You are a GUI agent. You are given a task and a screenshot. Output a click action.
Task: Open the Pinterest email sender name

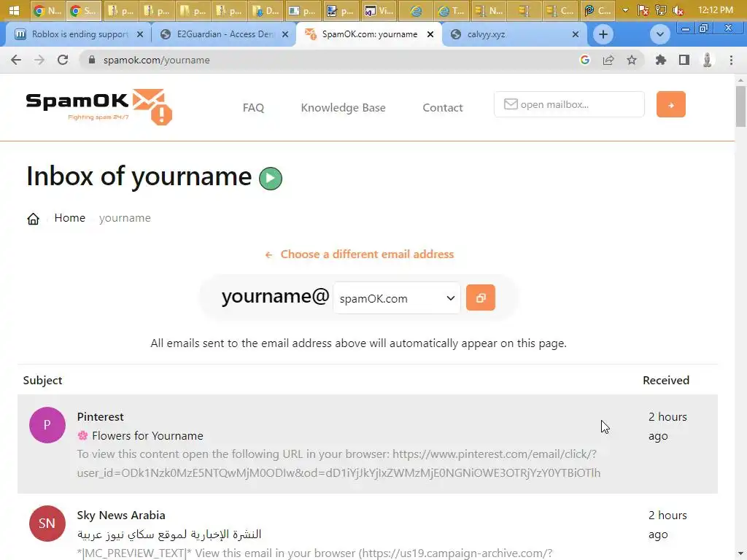click(101, 416)
